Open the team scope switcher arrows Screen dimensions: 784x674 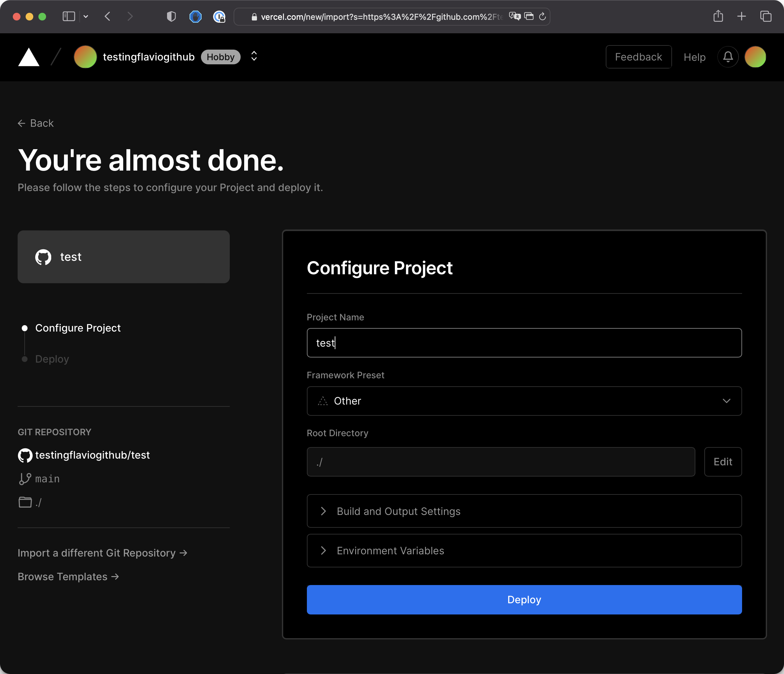coord(254,56)
